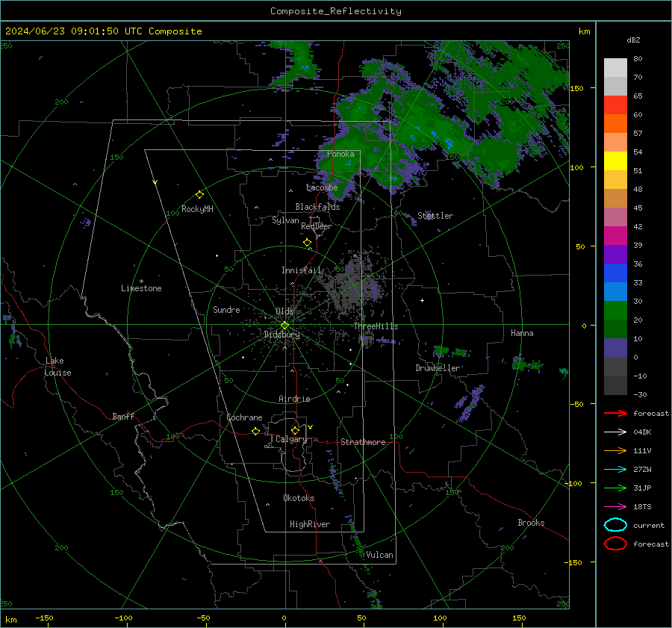Click the Sundre town label
This screenshot has width=672, height=628.
pyautogui.click(x=226, y=309)
